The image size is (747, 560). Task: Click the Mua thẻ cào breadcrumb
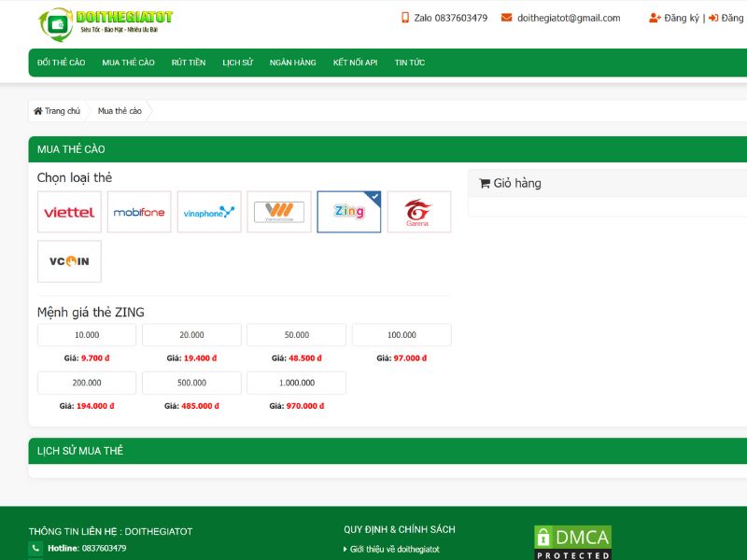[120, 111]
